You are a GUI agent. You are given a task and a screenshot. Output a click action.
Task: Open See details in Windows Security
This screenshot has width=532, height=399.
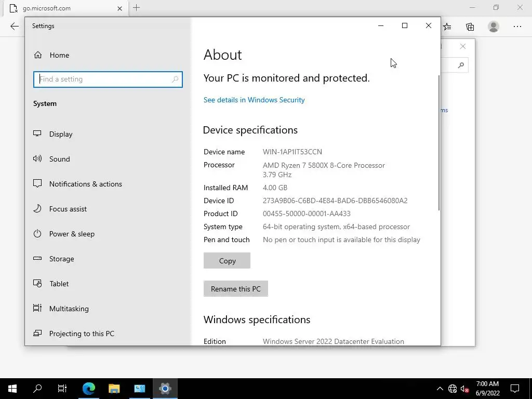tap(254, 100)
